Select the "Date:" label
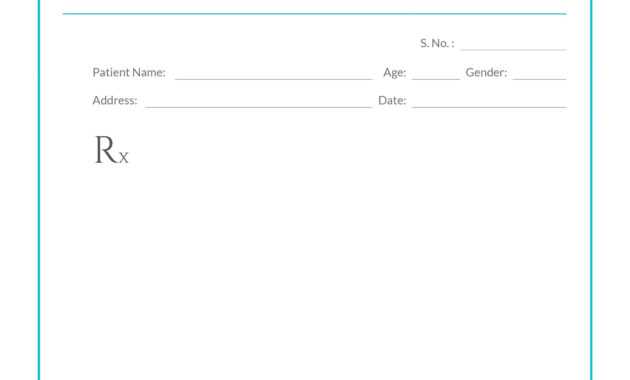Viewport: 630px width, 380px height. coord(392,100)
